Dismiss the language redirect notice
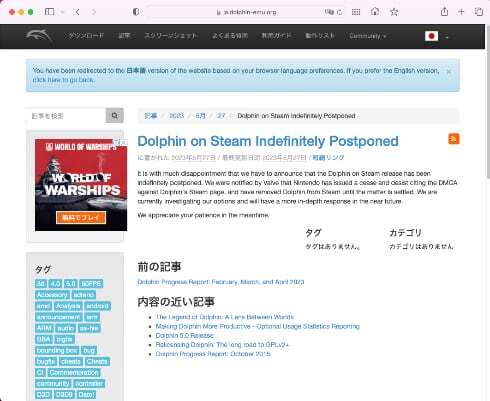Image resolution: width=490 pixels, height=401 pixels. [449, 71]
